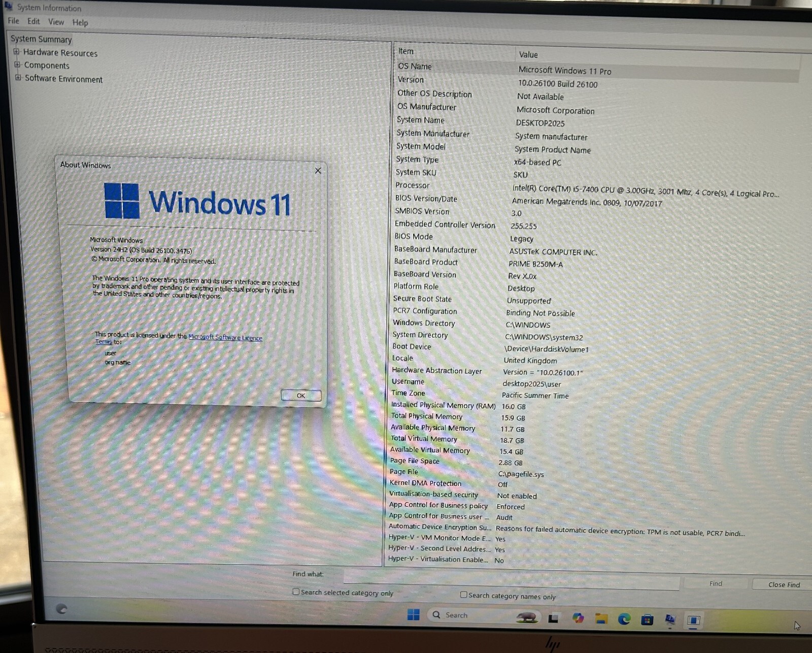Click the 'PRIME B250M-A' value
The image size is (812, 653).
(x=535, y=264)
